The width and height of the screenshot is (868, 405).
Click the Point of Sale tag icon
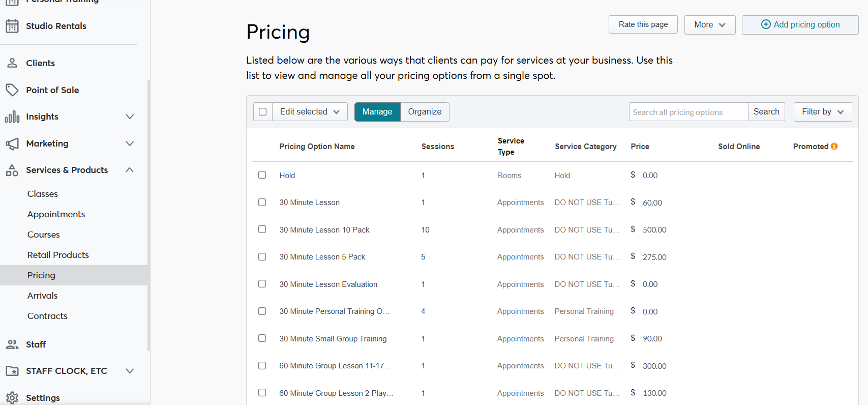(12, 90)
